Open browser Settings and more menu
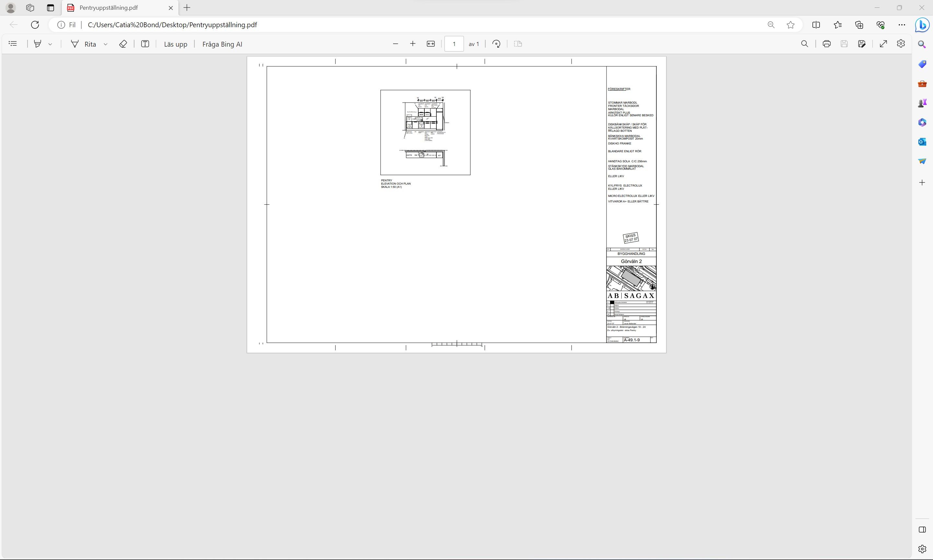Screen dimensions: 933x560 point(902,25)
